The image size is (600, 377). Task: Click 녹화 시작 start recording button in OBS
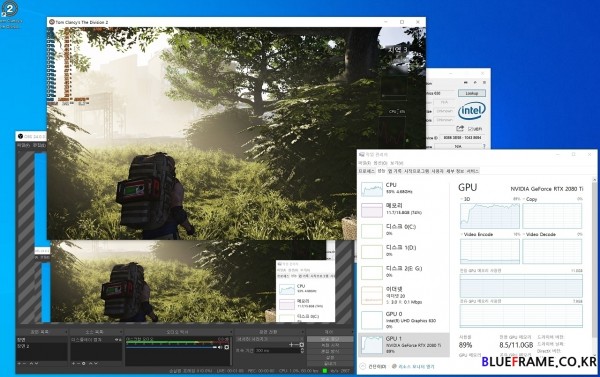(330, 345)
